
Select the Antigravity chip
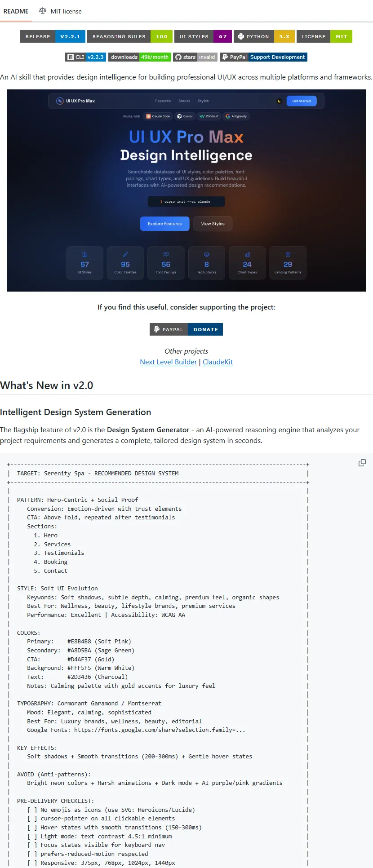[x=236, y=116]
